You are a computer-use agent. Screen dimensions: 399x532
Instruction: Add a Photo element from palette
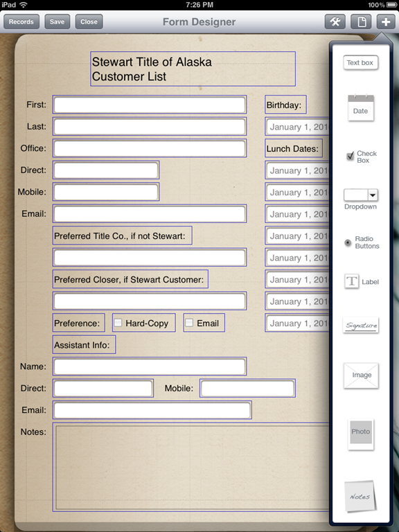(x=361, y=434)
